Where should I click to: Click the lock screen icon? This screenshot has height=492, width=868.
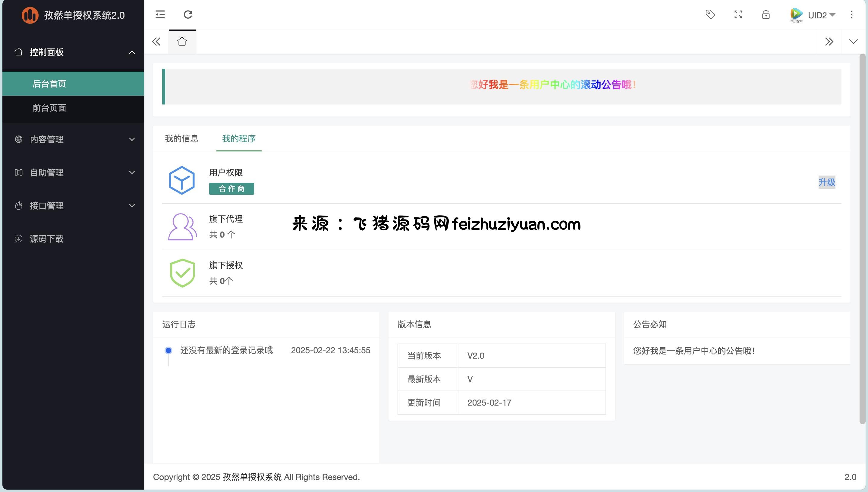tap(766, 15)
